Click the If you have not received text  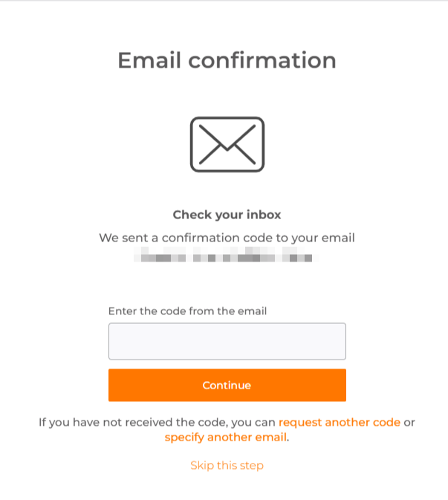tap(156, 422)
